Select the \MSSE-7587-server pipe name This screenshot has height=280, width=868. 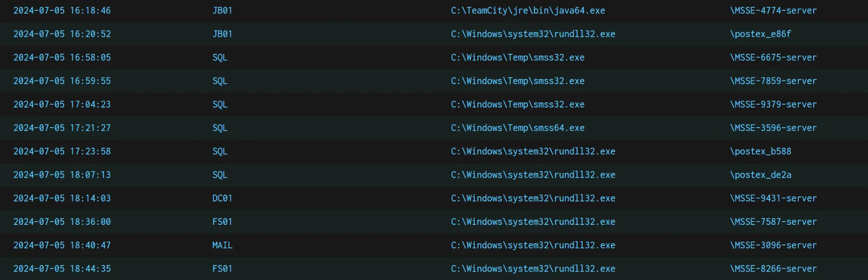click(x=773, y=222)
